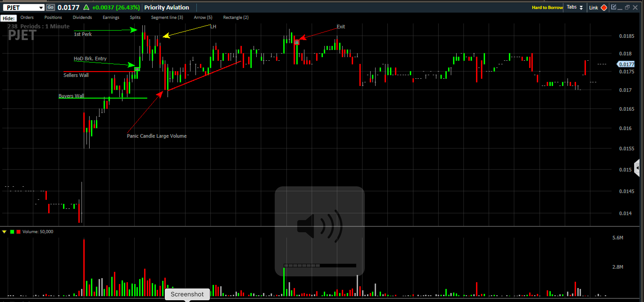
Task: Select Segment line (3) item
Action: [x=167, y=18]
